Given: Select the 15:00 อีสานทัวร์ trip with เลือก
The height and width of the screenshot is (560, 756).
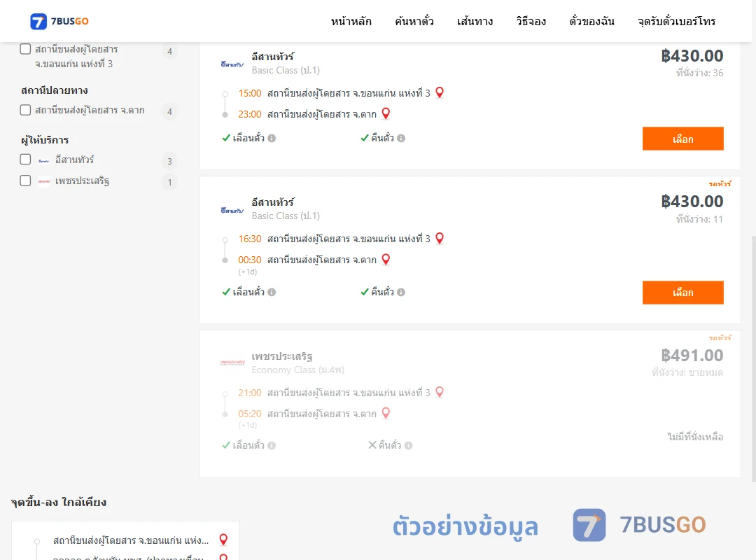Looking at the screenshot, I should [x=682, y=139].
